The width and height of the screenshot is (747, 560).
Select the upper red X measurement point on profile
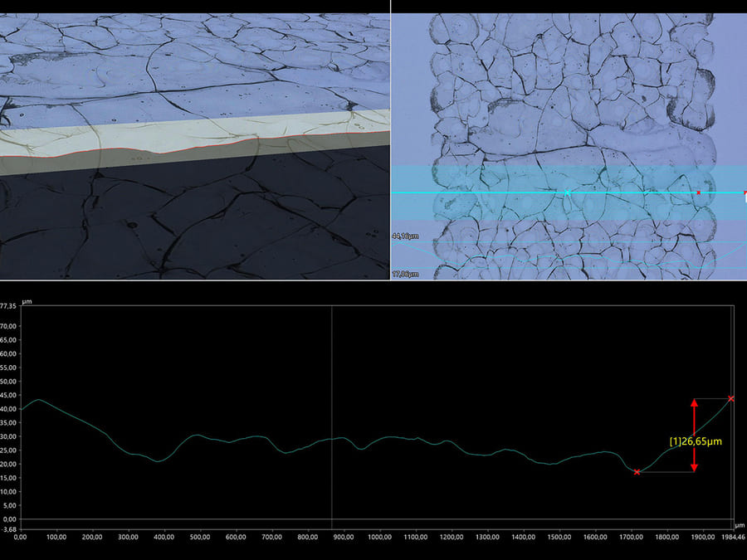point(731,398)
